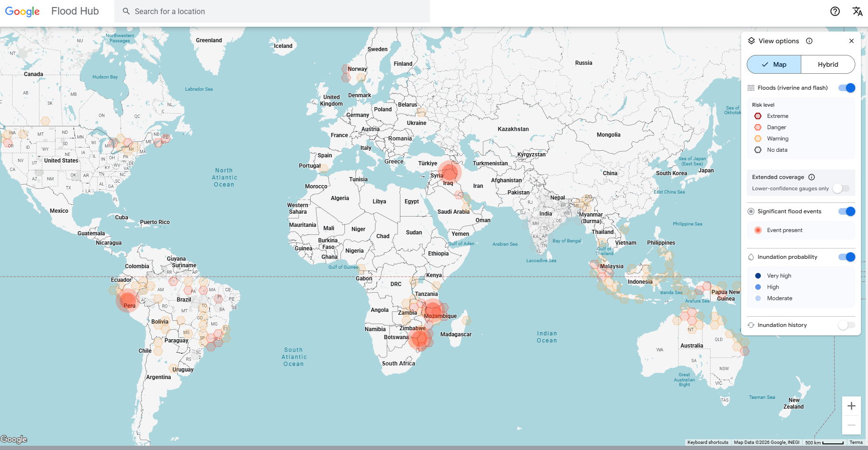Switch to Hybrid map view
868x450 pixels.
tap(828, 64)
